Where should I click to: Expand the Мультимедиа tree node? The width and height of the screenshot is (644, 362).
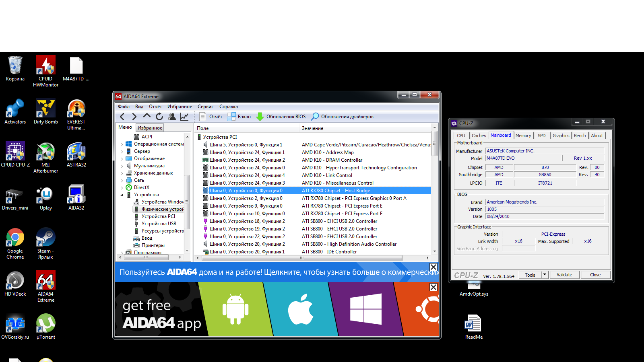(x=122, y=166)
